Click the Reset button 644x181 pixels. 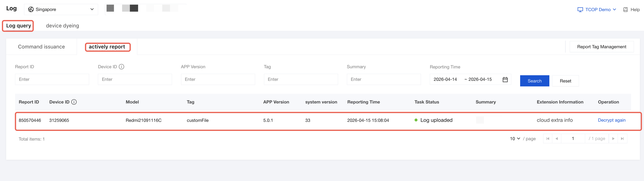pyautogui.click(x=565, y=81)
